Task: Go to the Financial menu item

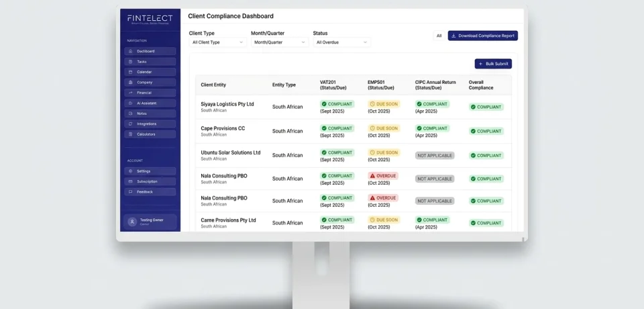Action: (x=150, y=93)
